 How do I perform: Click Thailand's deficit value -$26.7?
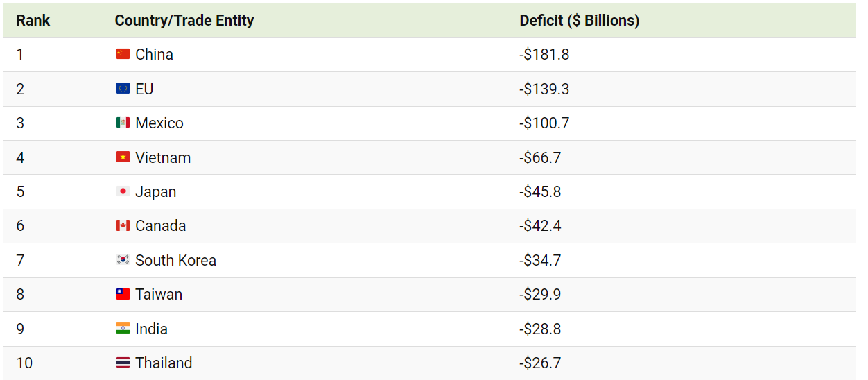pos(540,363)
